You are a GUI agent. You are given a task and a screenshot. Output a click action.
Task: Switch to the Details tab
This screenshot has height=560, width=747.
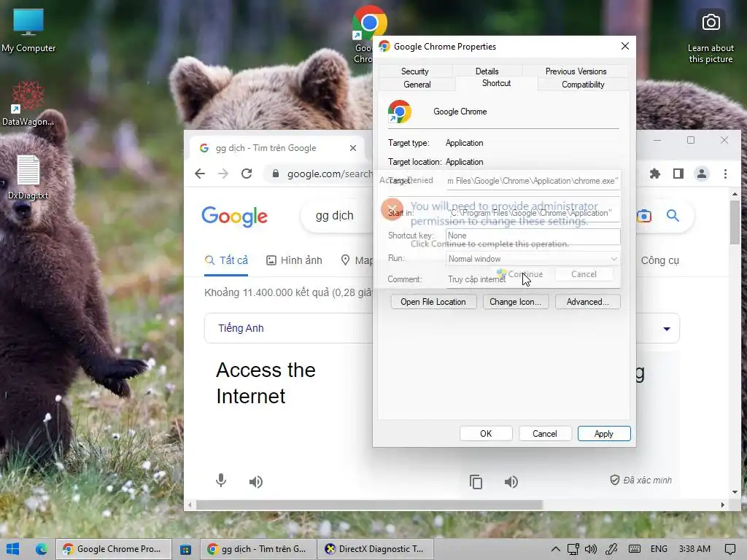487,71
